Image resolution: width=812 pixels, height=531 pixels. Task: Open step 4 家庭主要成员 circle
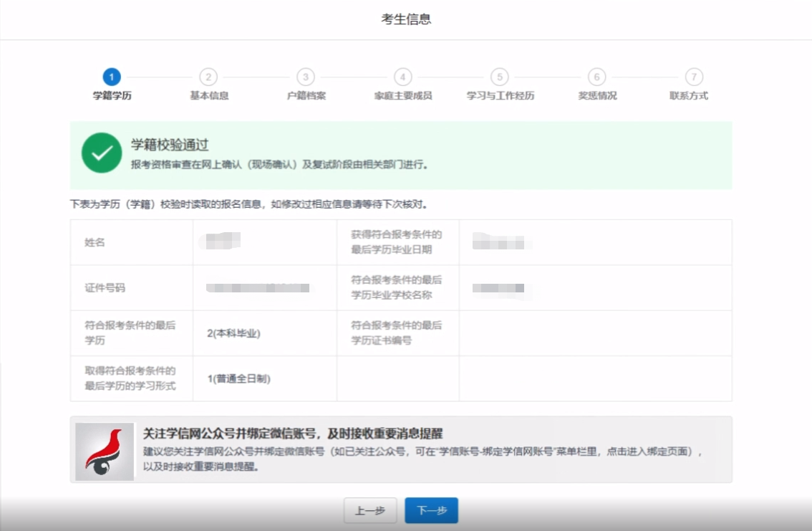point(403,77)
